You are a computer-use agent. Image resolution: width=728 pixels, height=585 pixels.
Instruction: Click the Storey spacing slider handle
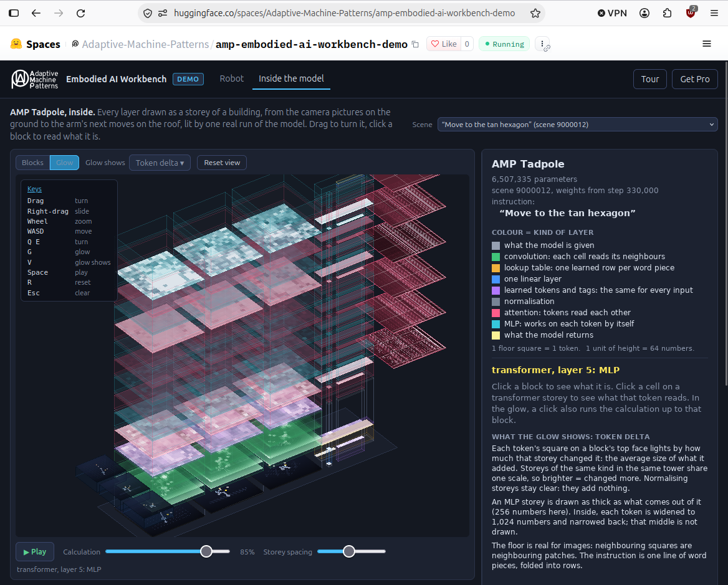coord(348,551)
